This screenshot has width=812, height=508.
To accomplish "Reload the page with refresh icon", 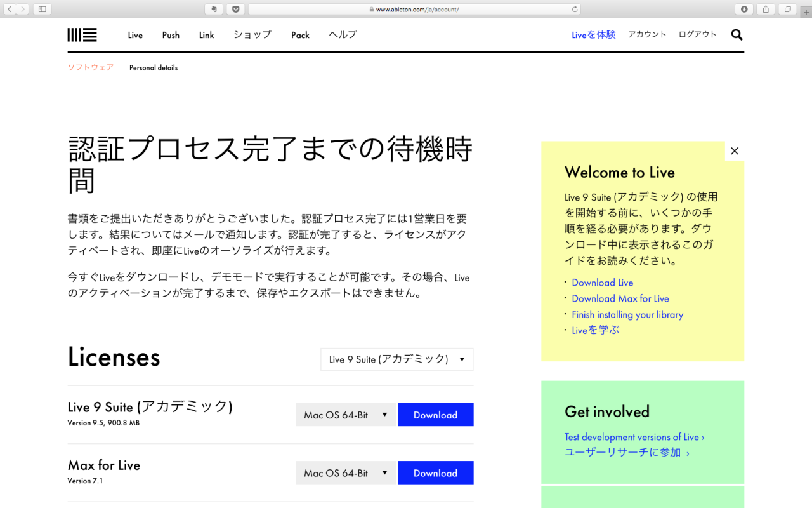I will (x=575, y=9).
